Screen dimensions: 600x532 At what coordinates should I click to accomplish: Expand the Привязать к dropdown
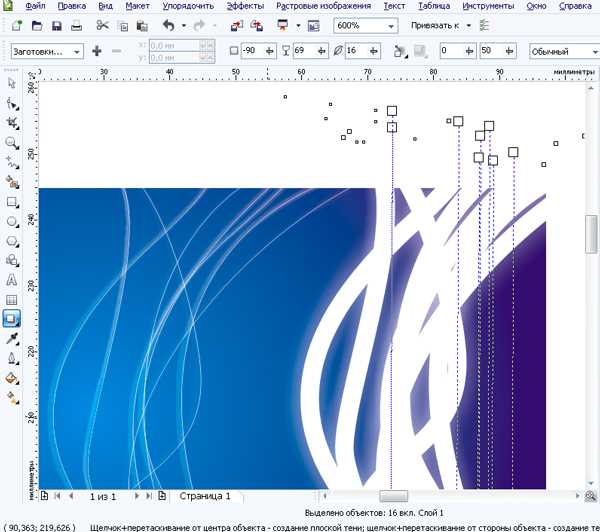[469, 26]
